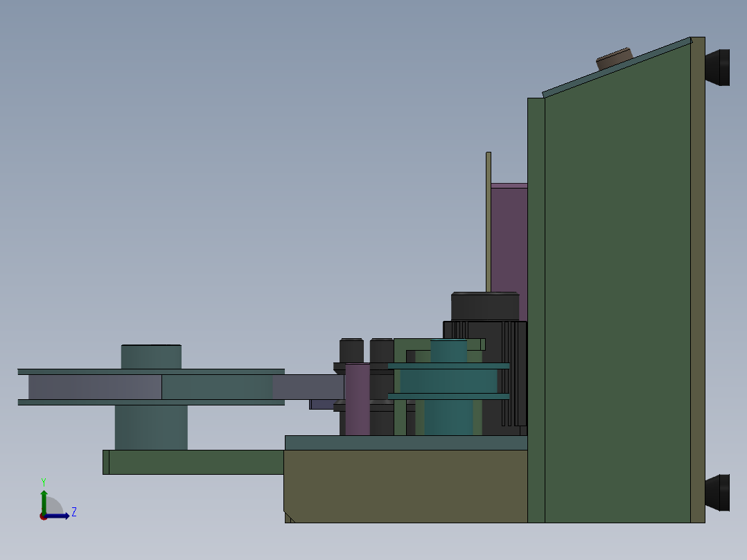Select the black motor top cap
The width and height of the screenshot is (747, 560).
[485, 306]
